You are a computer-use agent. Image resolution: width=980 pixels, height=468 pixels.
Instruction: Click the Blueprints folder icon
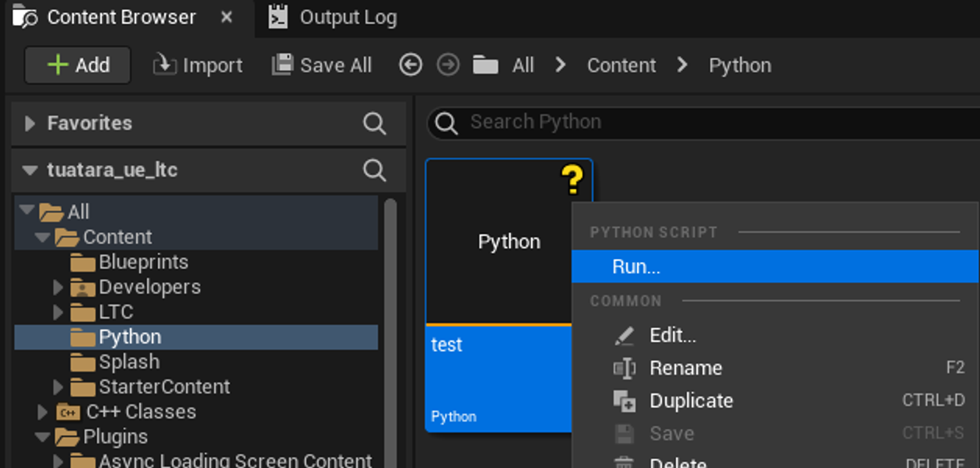pos(82,262)
